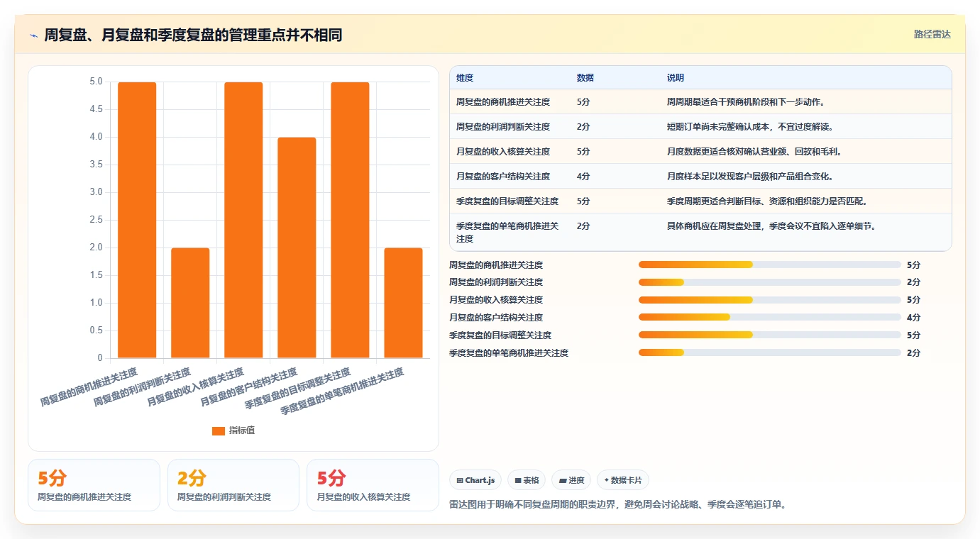Click the 数据 column header
The height and width of the screenshot is (539, 980).
pos(585,78)
